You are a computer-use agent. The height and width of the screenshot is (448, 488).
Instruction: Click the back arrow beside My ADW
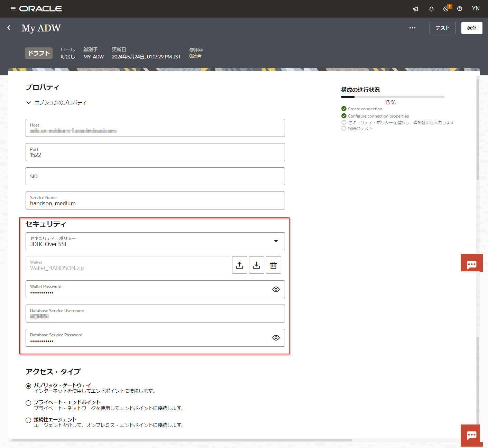[x=9, y=28]
